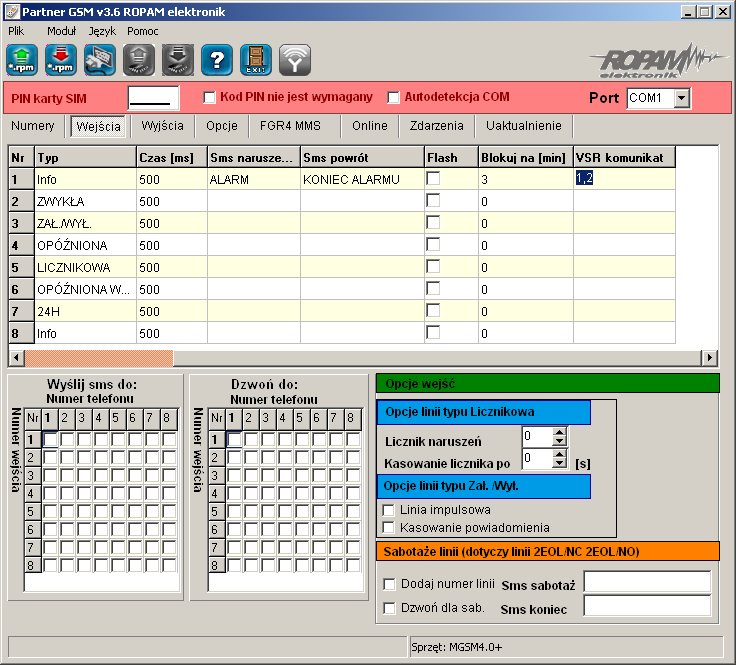This screenshot has height=665, width=736.
Task: Switch to the Numery tab
Action: pyautogui.click(x=33, y=126)
